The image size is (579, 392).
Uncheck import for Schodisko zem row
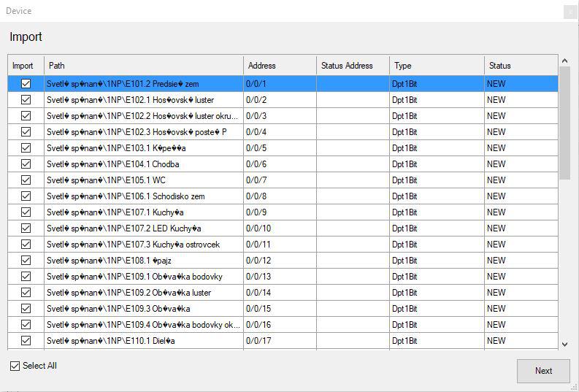(x=26, y=196)
